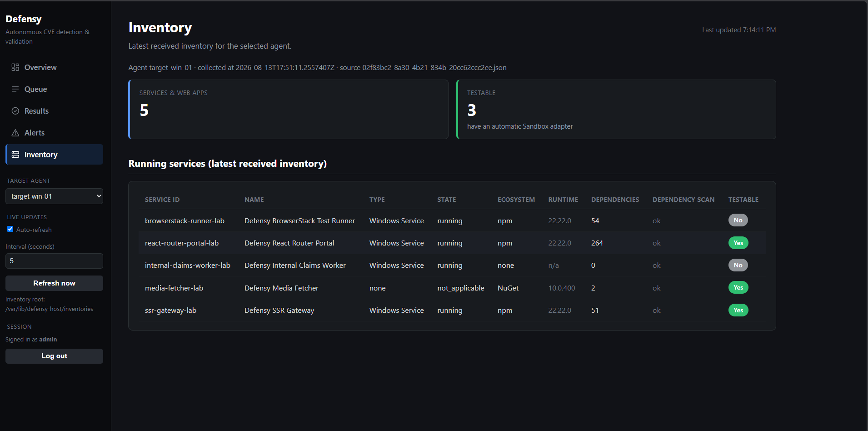This screenshot has width=868, height=431.
Task: Click the Queue list icon
Action: [15, 89]
